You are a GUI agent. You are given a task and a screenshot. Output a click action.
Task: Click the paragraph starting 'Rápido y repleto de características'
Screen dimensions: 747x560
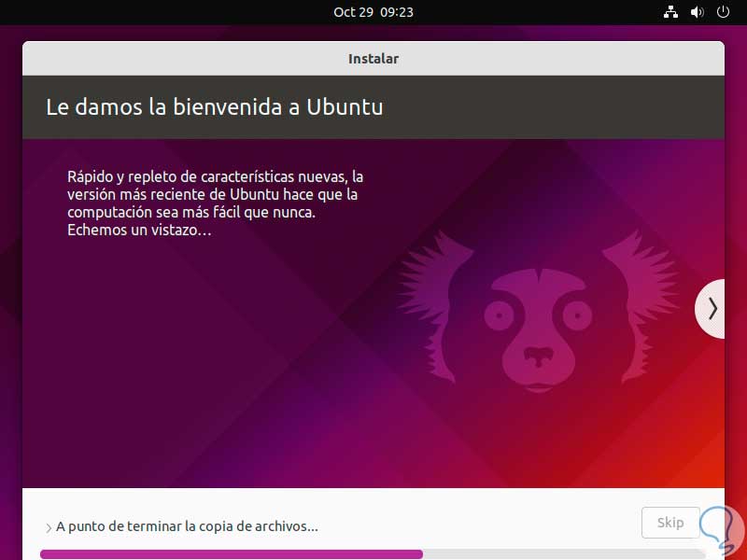pyautogui.click(x=215, y=203)
